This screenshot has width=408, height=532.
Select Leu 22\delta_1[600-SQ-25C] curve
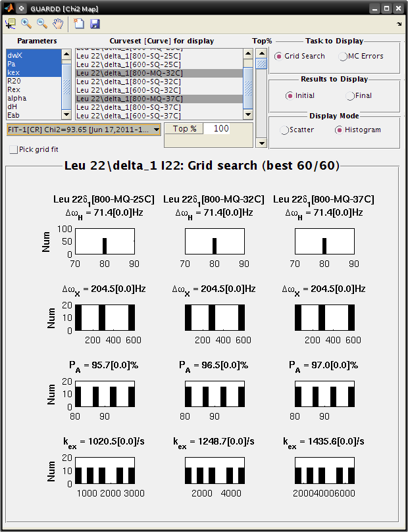click(159, 64)
